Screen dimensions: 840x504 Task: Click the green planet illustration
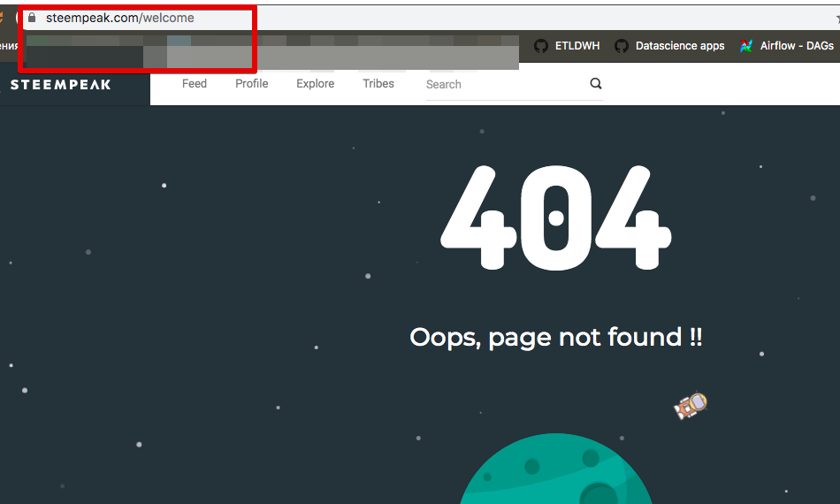tap(555, 473)
